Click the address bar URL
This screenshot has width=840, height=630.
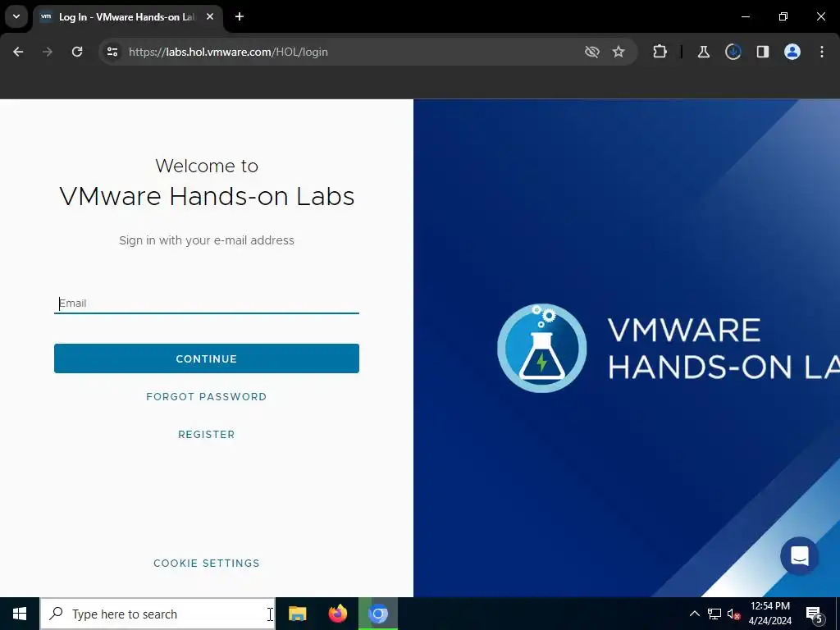228,52
